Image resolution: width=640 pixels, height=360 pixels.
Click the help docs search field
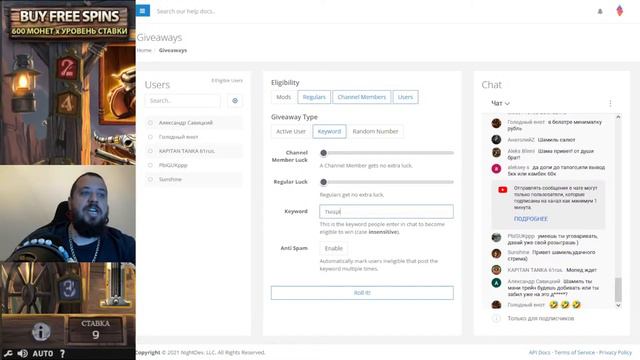186,11
